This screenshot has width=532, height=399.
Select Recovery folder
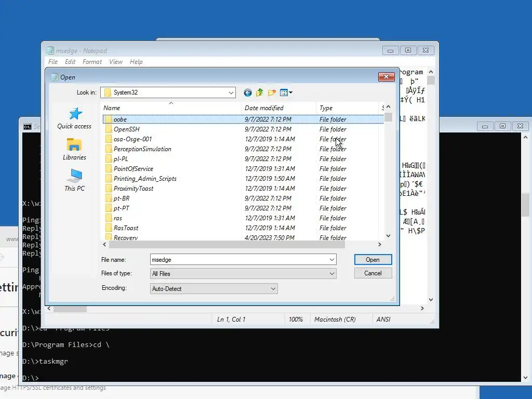point(122,237)
